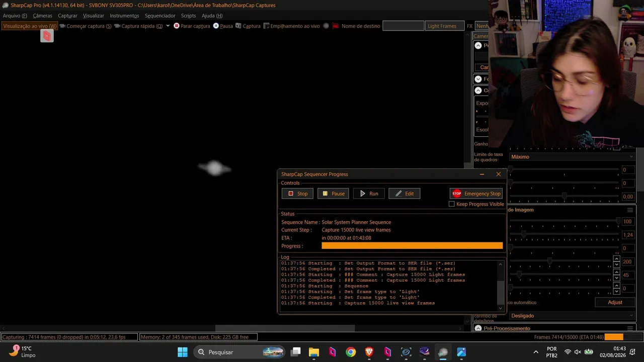Open the last blue taskbar app icon
Screen dimensions: 644x362
coord(461,352)
